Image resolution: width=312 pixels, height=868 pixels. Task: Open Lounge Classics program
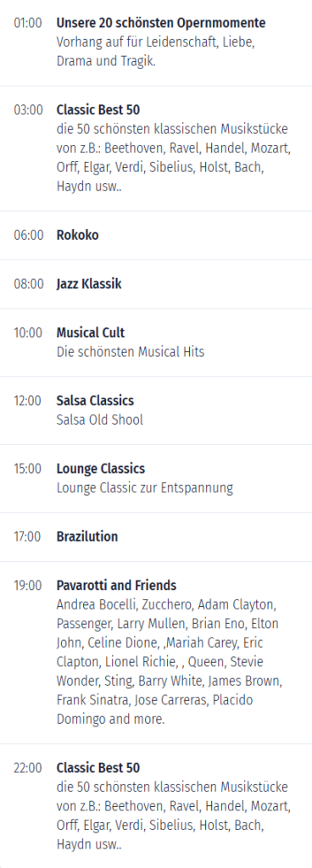101,470
